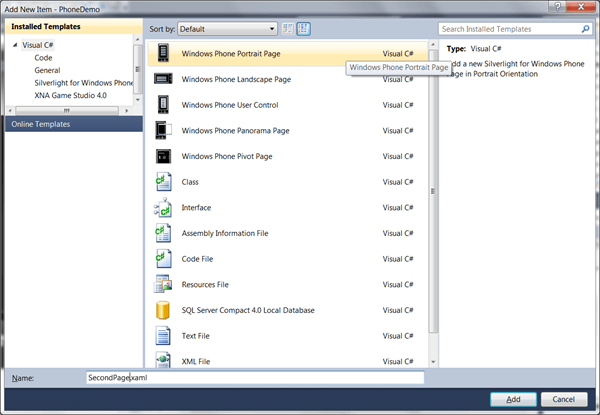Select the Interface template icon
600x415 pixels.
click(163, 207)
